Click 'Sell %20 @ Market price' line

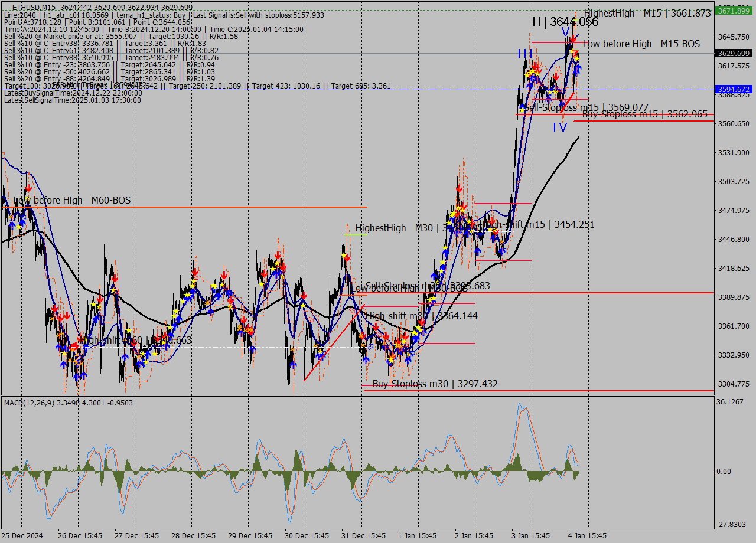coord(120,36)
